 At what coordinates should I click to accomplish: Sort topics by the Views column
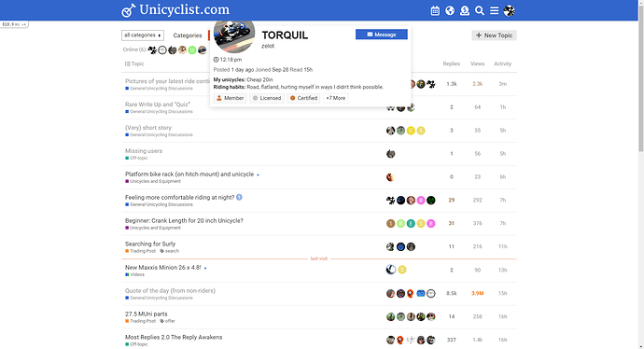click(477, 63)
